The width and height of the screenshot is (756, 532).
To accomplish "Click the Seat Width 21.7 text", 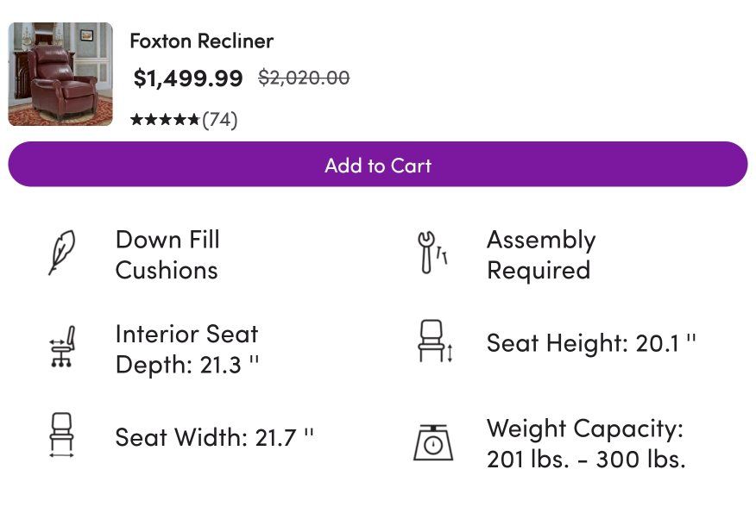I will 214,437.
